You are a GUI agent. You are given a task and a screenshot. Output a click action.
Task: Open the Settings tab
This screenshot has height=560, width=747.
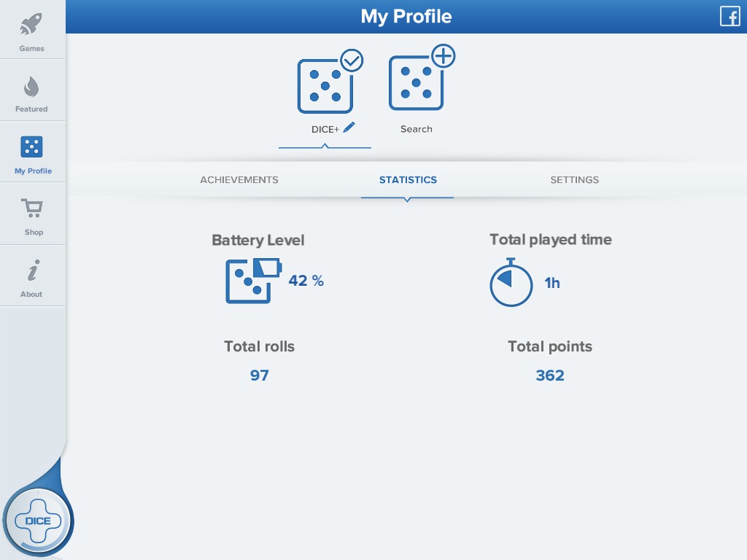[x=574, y=180]
